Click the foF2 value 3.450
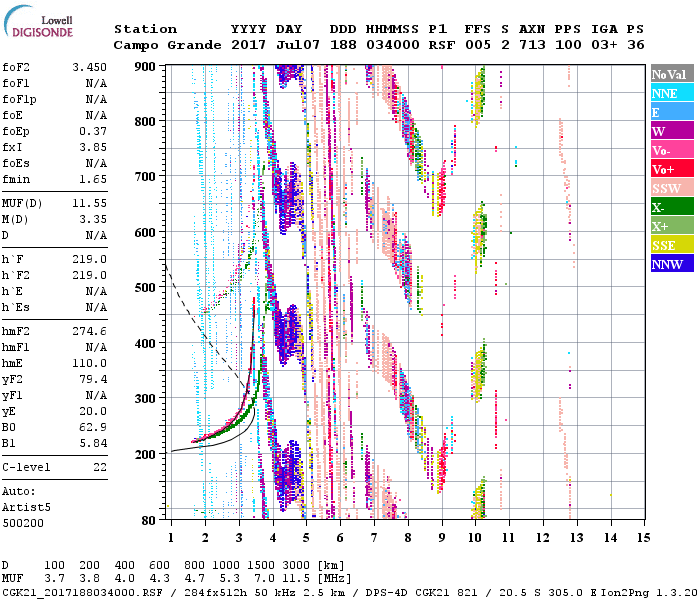 click(89, 67)
